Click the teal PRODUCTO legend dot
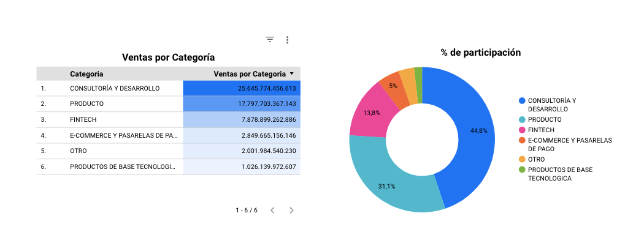Screen dimensions: 644x243 (x=522, y=119)
